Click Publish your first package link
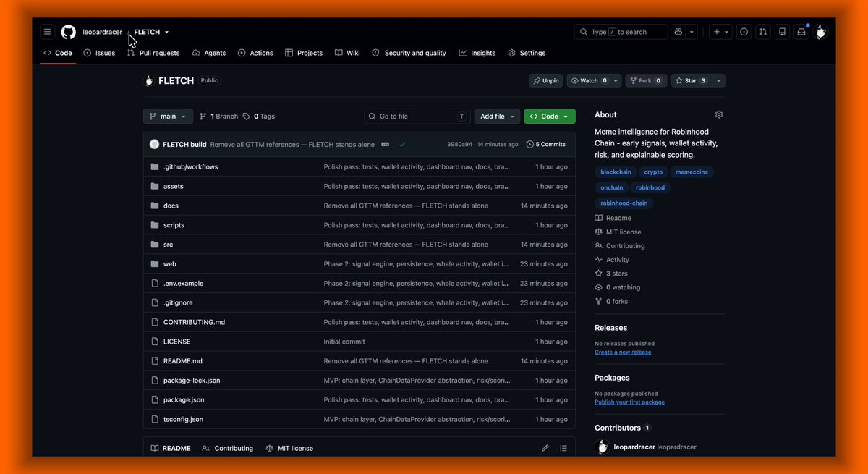This screenshot has height=474, width=868. (x=629, y=402)
